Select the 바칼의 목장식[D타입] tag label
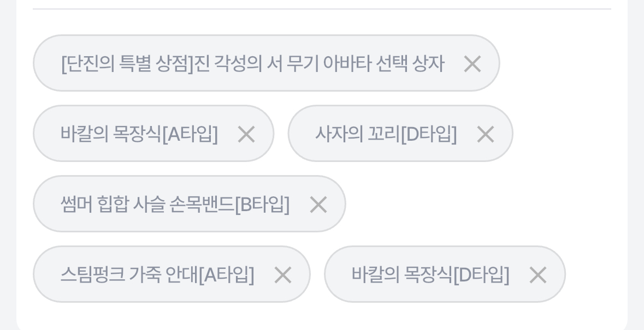 click(430, 275)
